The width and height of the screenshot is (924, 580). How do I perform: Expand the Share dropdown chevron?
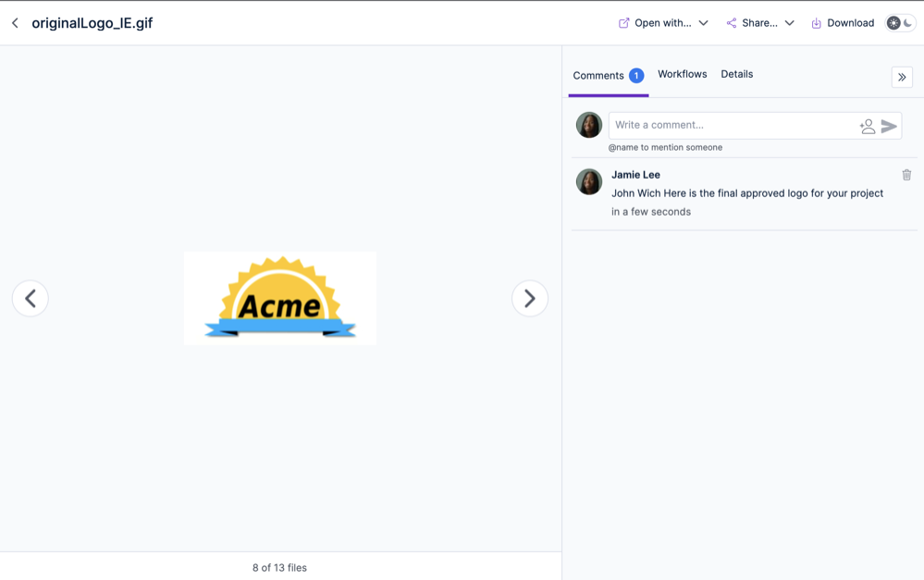point(790,23)
